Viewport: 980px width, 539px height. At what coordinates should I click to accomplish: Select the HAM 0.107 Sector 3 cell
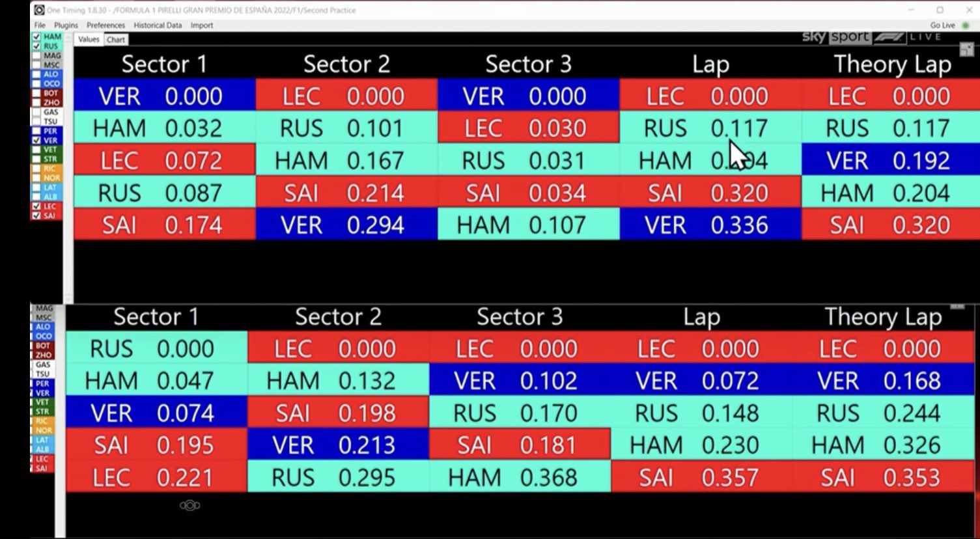pos(529,225)
